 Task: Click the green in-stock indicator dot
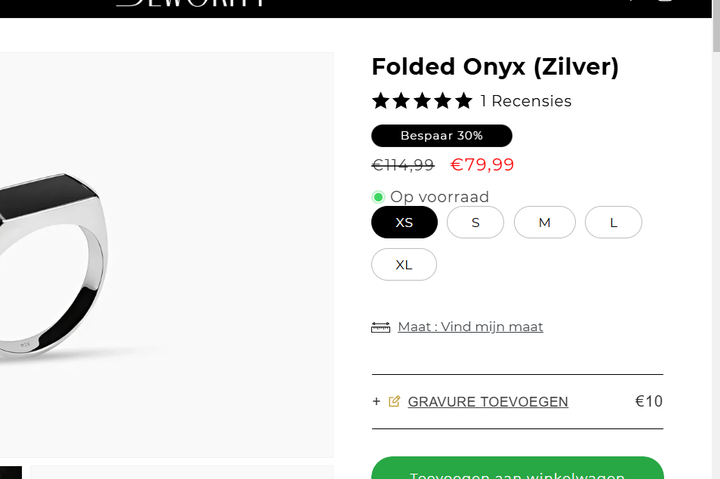[x=378, y=197]
